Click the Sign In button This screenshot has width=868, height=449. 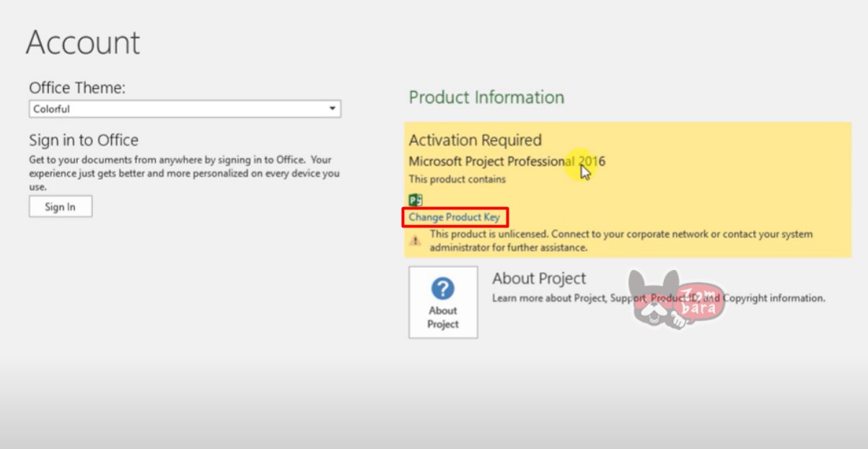[x=61, y=207]
